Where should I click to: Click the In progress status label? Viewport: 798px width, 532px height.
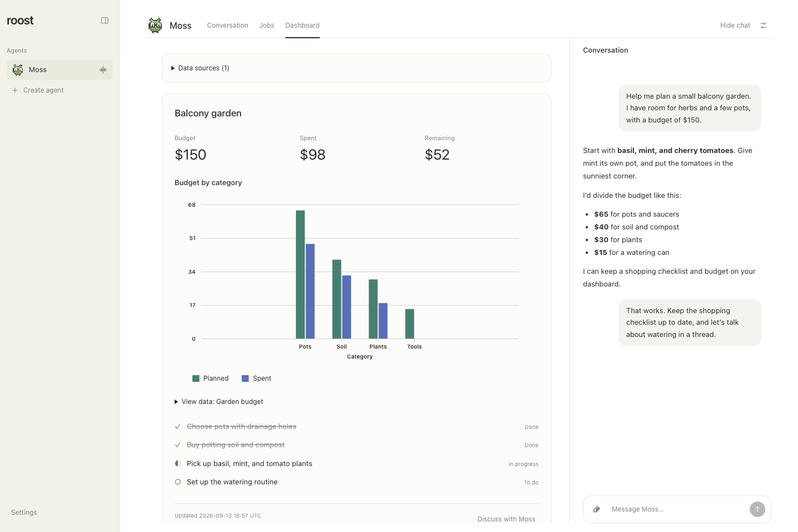click(523, 464)
